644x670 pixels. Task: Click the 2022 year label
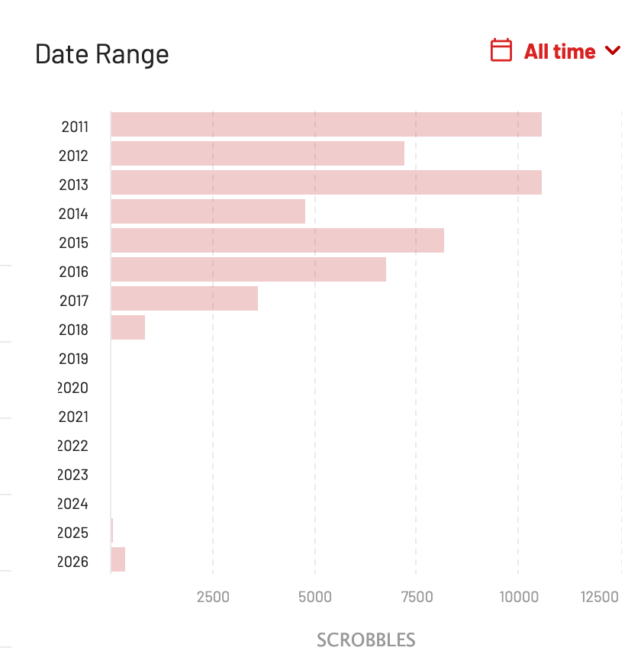pyautogui.click(x=74, y=446)
